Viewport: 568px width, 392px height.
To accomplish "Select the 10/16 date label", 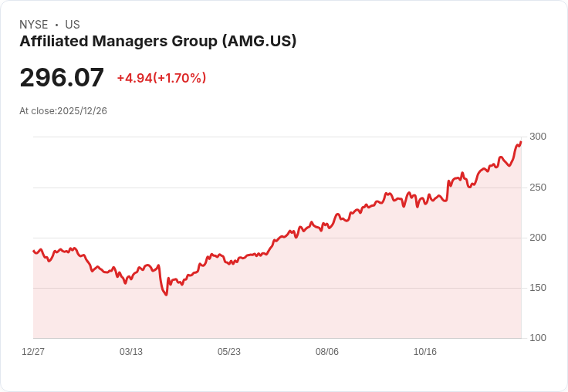I will [425, 352].
